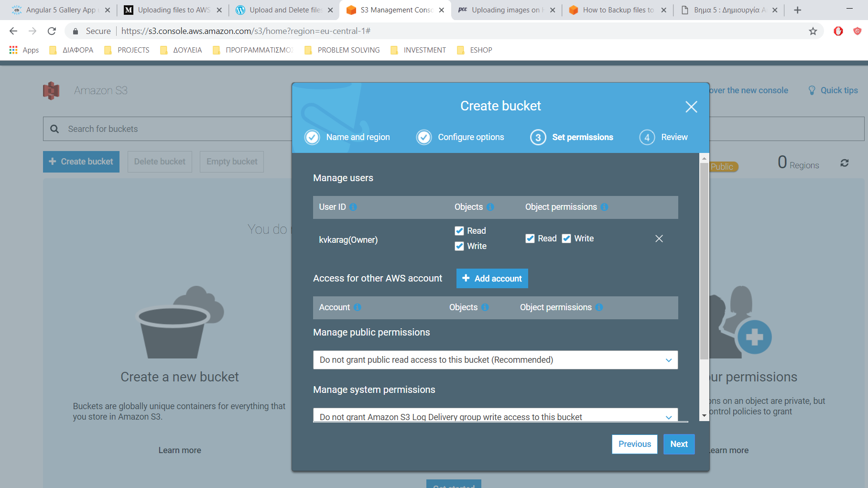Image resolution: width=868 pixels, height=488 pixels.
Task: Click the secure lock icon in address bar
Action: tap(75, 31)
